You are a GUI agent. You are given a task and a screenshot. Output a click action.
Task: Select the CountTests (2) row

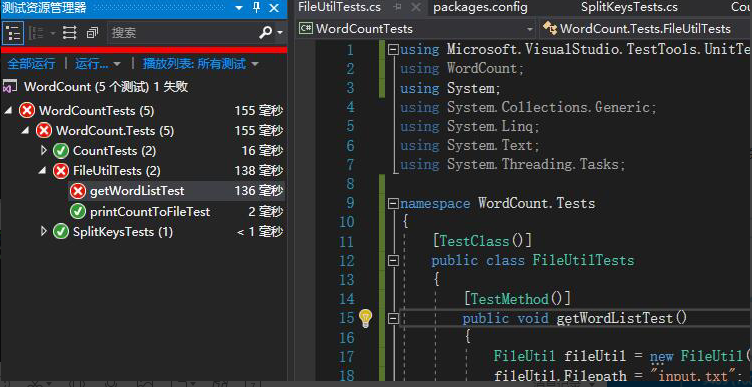coord(144,151)
